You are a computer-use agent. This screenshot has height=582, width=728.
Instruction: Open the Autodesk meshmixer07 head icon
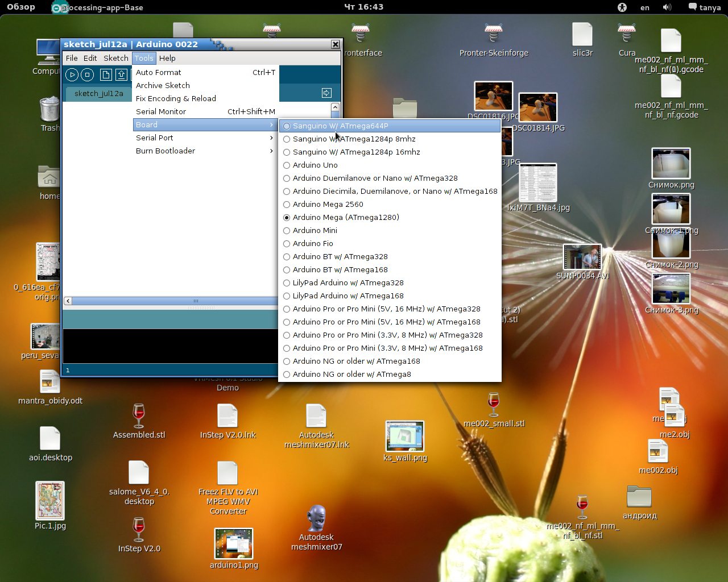(316, 518)
